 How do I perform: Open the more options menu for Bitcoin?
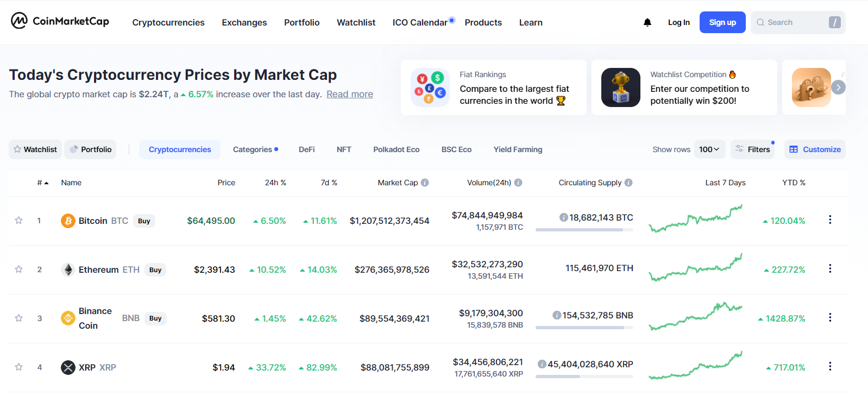click(829, 220)
